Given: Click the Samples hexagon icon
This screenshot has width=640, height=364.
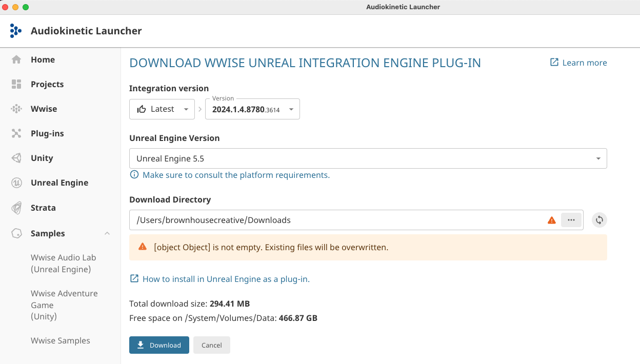Looking at the screenshot, I should (x=16, y=233).
